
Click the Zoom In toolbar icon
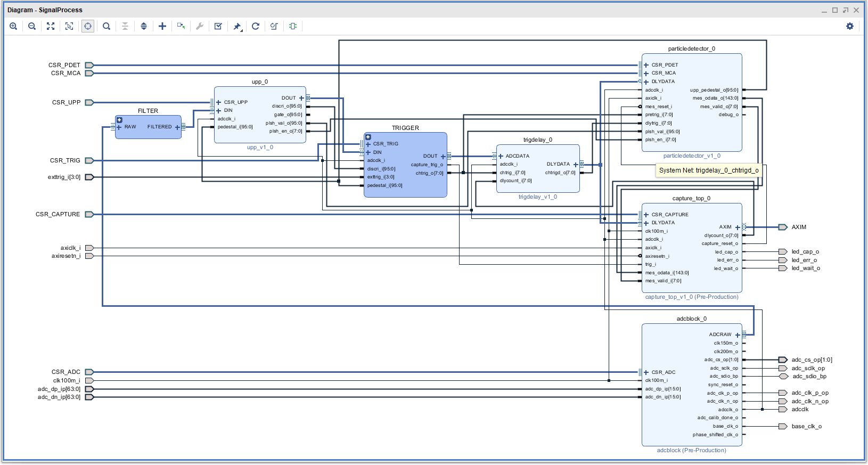click(x=13, y=26)
